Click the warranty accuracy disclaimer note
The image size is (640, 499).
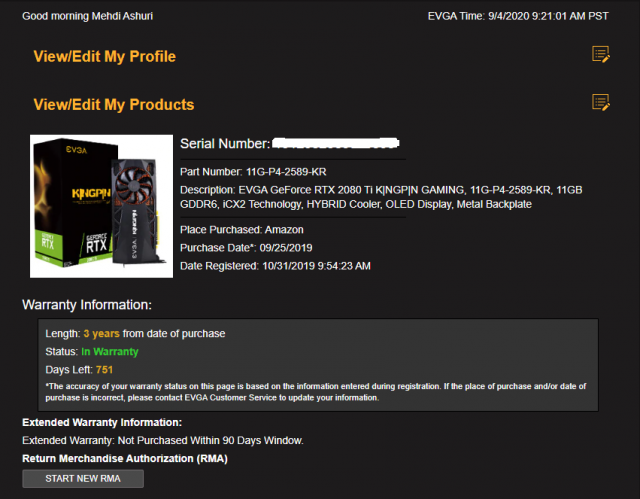pos(316,392)
